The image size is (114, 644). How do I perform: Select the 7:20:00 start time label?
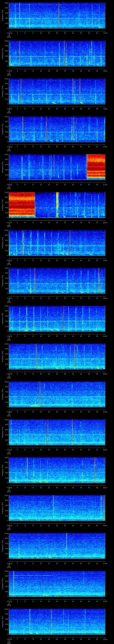pyautogui.click(x=9, y=184)
